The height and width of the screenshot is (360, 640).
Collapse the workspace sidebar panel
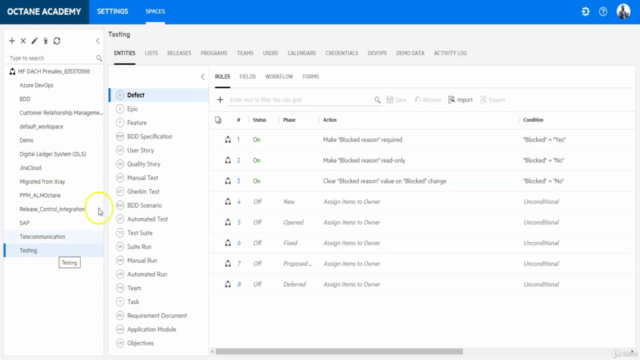(x=98, y=41)
